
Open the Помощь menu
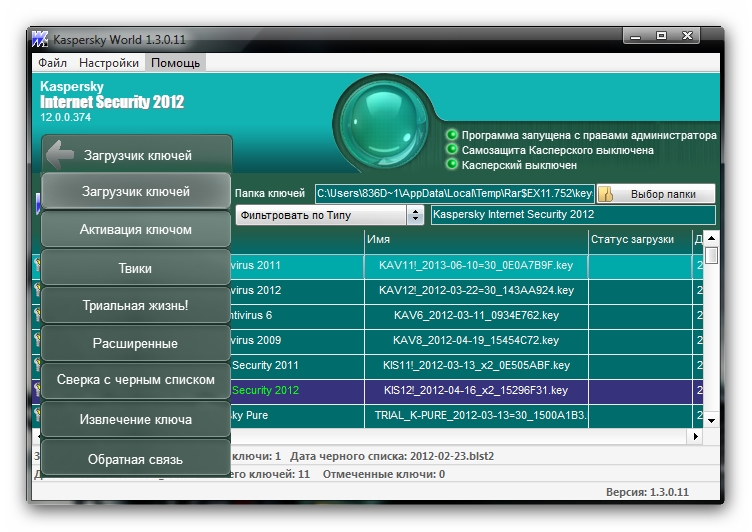pos(176,63)
